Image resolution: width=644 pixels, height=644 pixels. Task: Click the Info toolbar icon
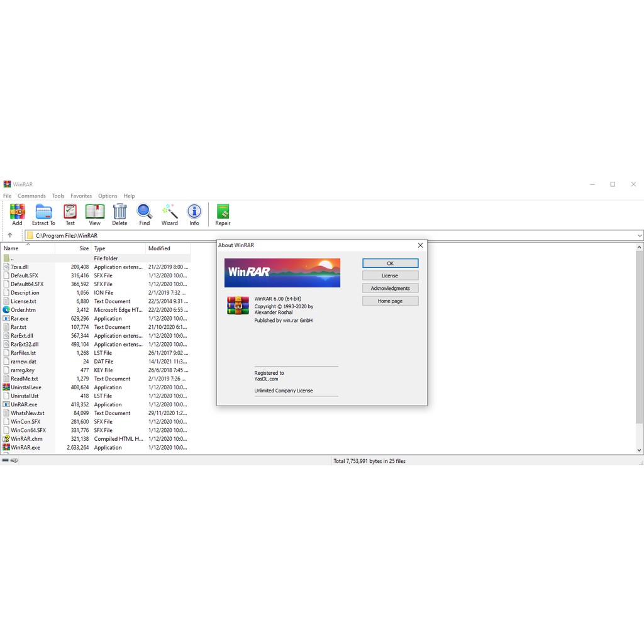[x=194, y=212]
